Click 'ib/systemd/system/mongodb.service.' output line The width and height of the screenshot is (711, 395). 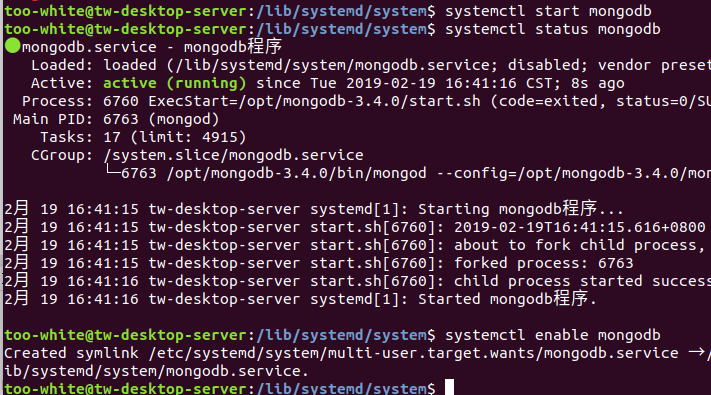click(x=156, y=371)
